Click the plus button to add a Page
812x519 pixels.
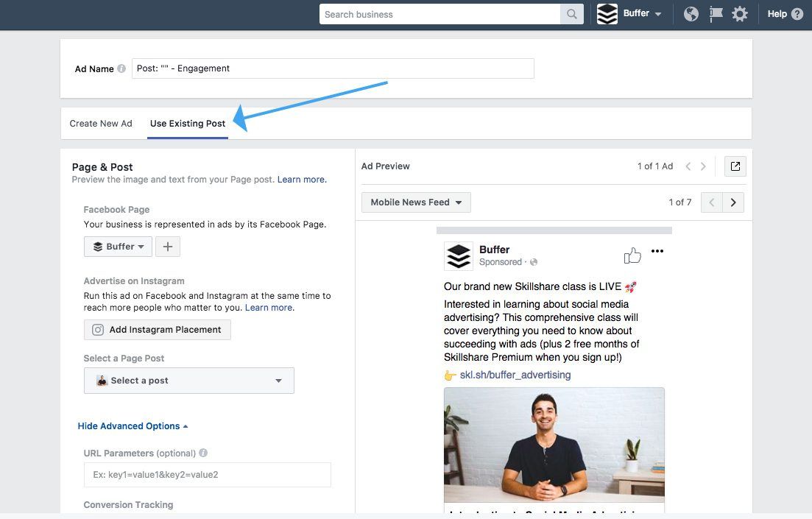point(168,247)
